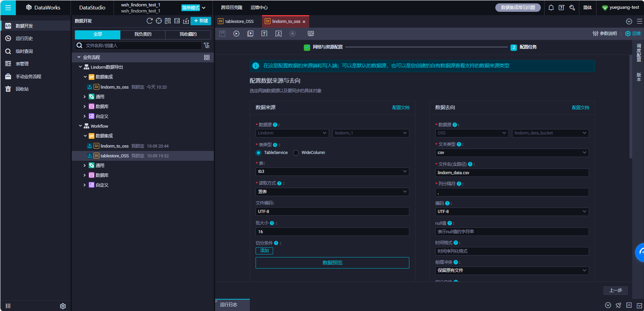Open the help document icon in header
Image resolution: width=644 pixels, height=311 pixels.
click(561, 7)
